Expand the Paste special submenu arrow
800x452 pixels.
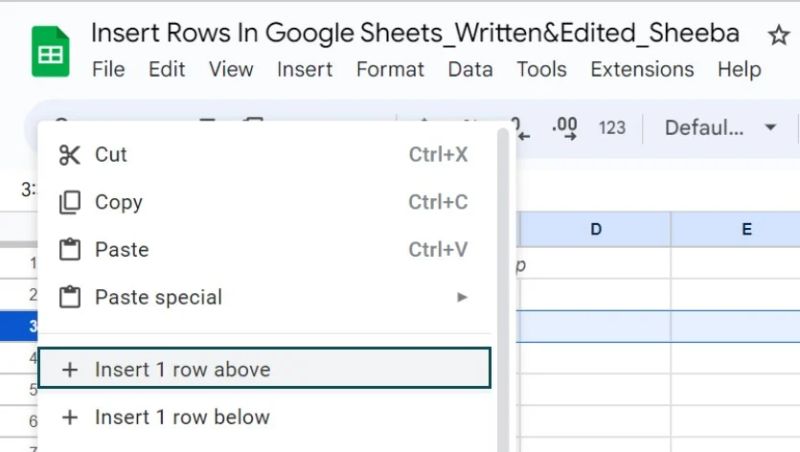pos(462,297)
